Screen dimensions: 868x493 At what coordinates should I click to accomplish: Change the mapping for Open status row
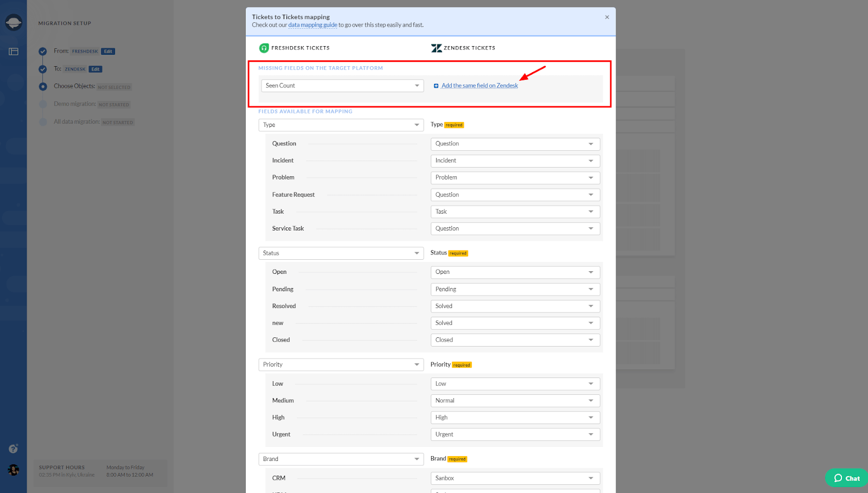(x=515, y=272)
